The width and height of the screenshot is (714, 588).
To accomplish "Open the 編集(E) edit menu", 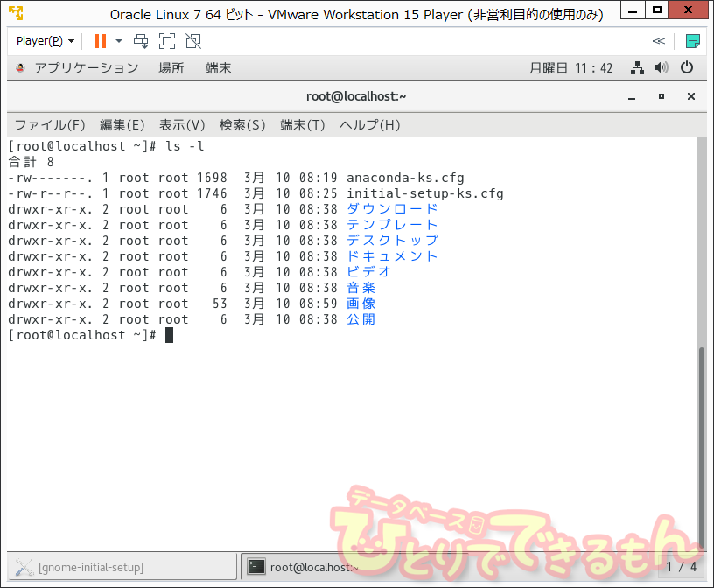I will 122,124.
